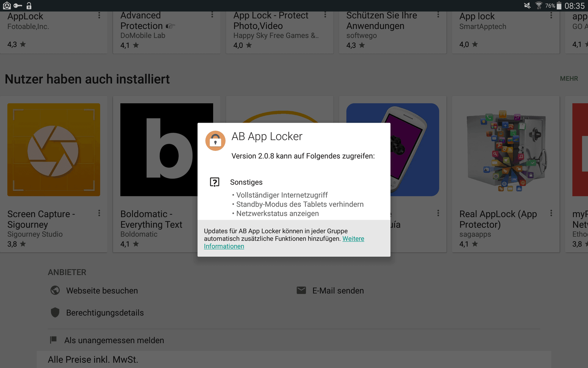Select E-Mail senden option

[338, 291]
